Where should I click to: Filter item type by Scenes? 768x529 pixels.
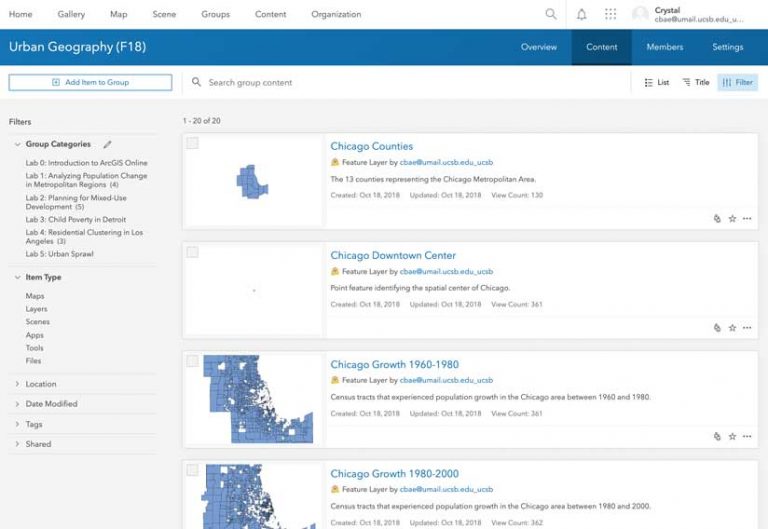tap(38, 322)
